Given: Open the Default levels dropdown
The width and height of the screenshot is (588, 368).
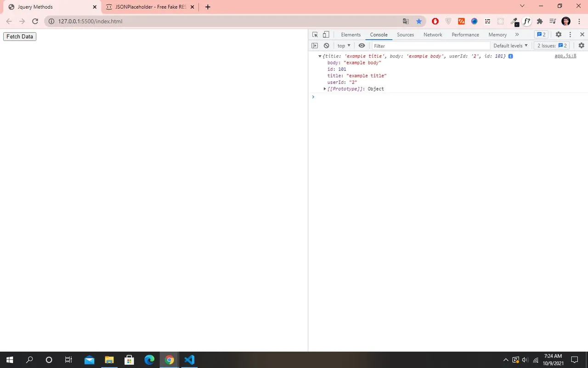Looking at the screenshot, I should 511,46.
